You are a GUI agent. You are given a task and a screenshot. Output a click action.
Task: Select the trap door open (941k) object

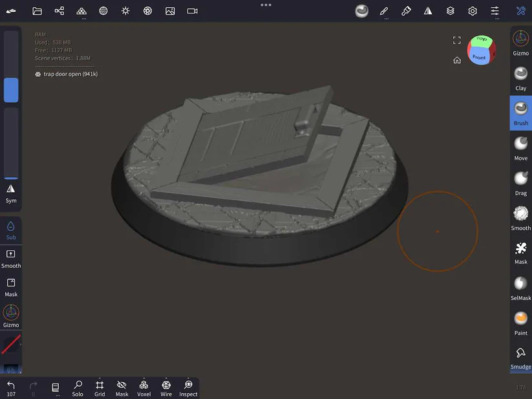click(x=67, y=74)
